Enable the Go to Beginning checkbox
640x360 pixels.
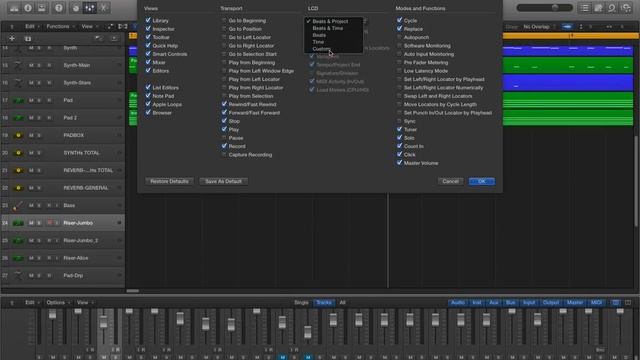point(224,20)
